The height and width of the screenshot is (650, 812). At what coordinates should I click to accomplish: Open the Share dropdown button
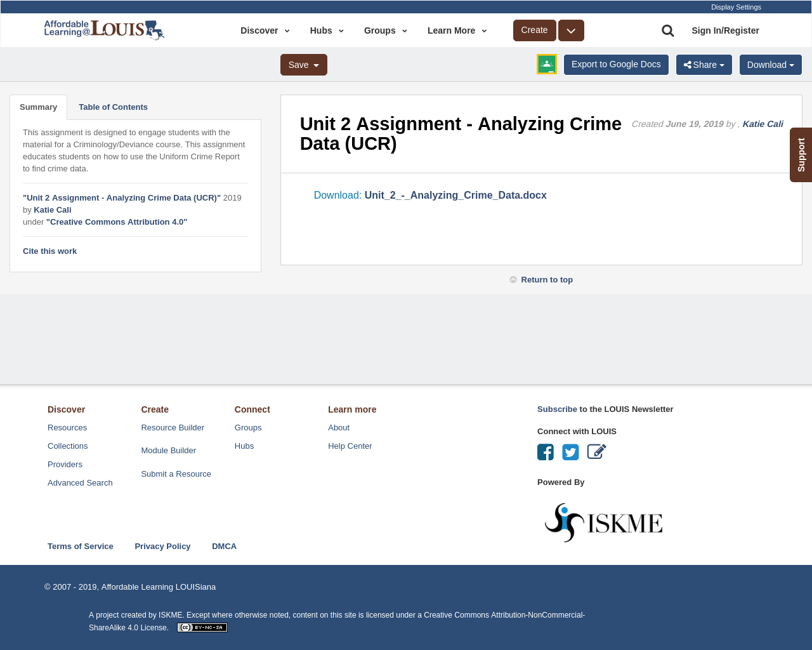(704, 65)
